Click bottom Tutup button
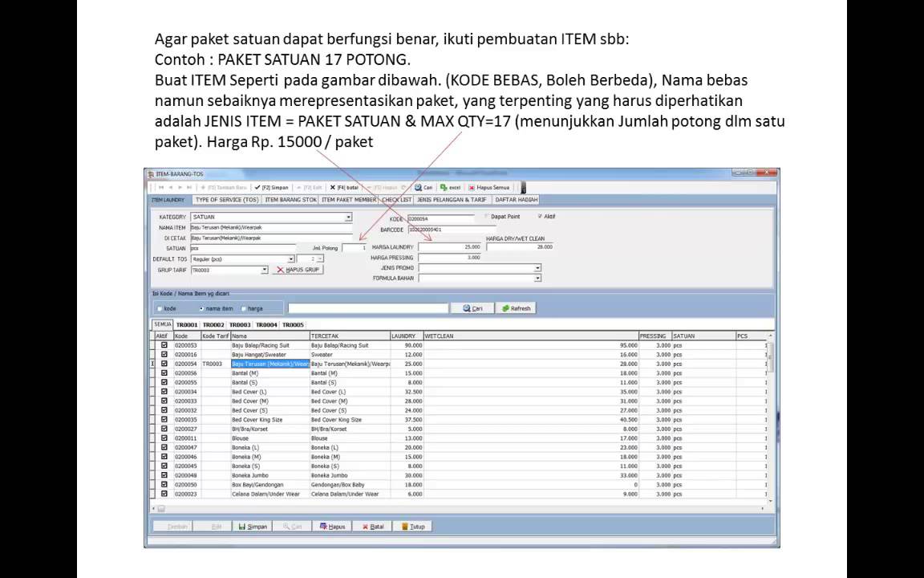This screenshot has height=578, width=924. pyautogui.click(x=413, y=527)
